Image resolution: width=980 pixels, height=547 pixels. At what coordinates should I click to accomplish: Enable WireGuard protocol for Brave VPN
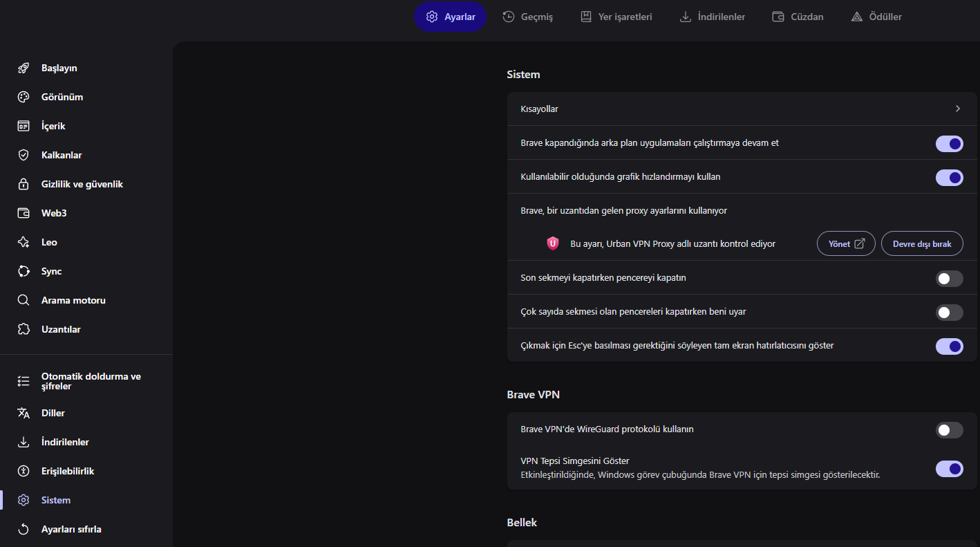(x=950, y=429)
